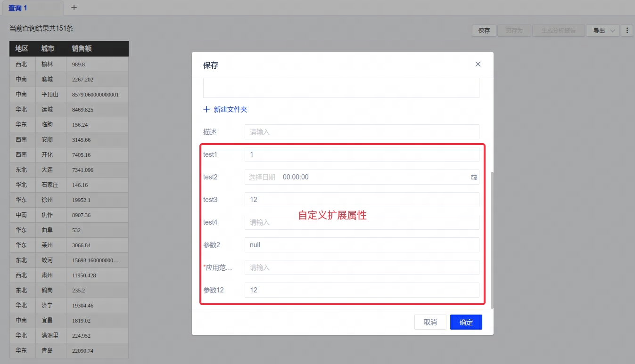Focus the required 应用范围 input field
Screen dimensions: 635x364
click(x=362, y=267)
